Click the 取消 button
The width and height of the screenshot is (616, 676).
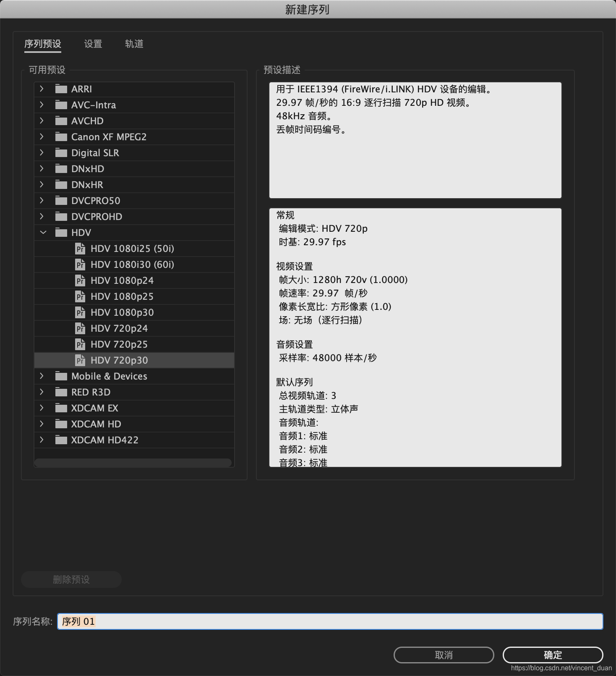(x=444, y=655)
